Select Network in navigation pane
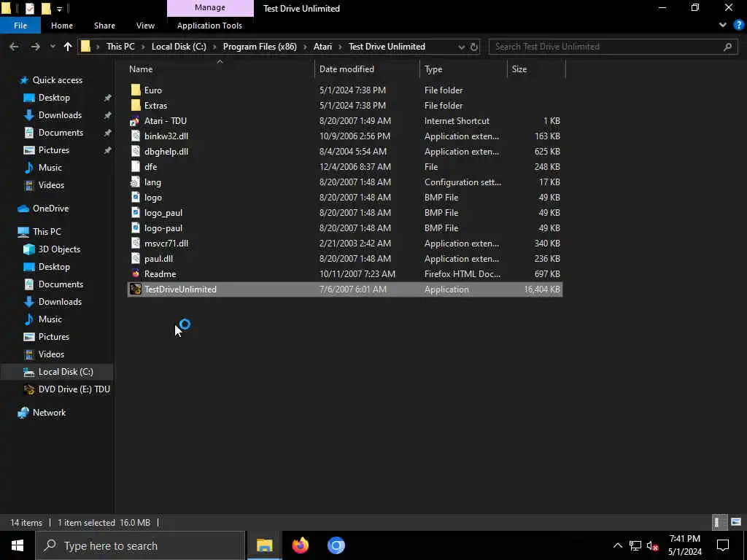The height and width of the screenshot is (560, 747). [x=49, y=413]
